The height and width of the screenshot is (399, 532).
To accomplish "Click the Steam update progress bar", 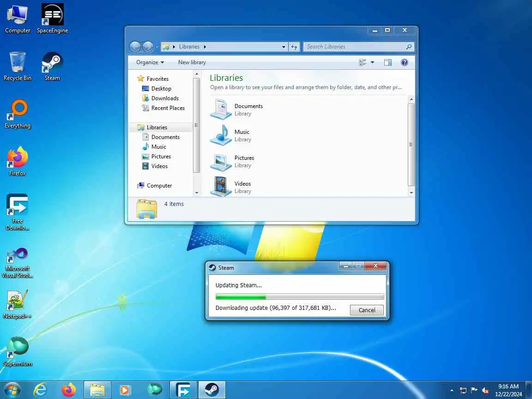I will point(300,296).
